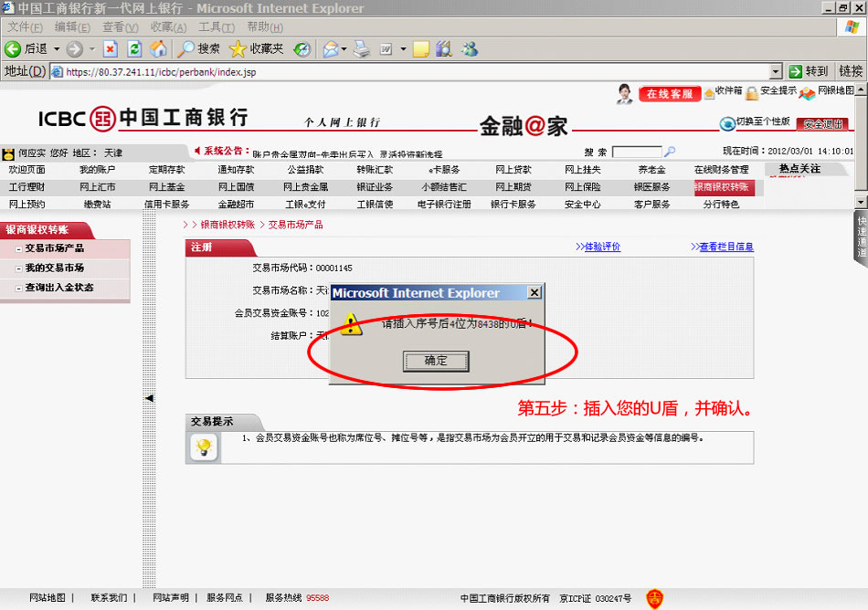
Task: Click 切换至个性版 link
Action: 762,121
